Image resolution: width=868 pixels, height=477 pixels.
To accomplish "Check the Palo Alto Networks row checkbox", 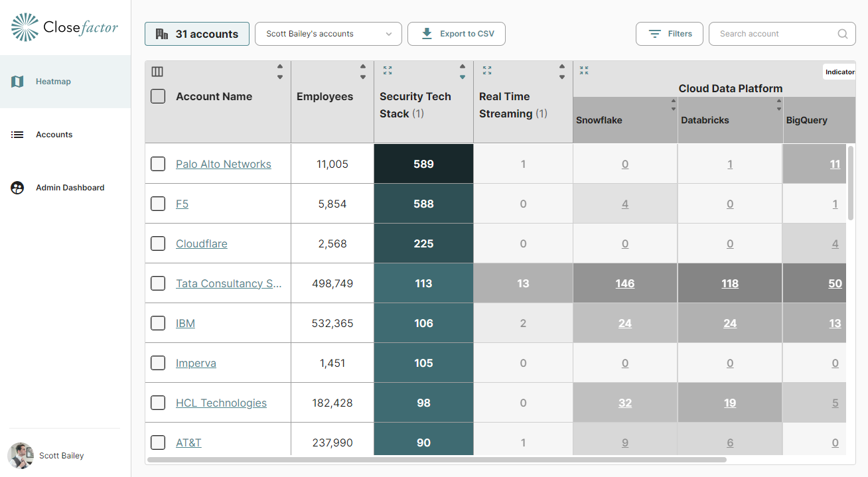I will (x=158, y=164).
